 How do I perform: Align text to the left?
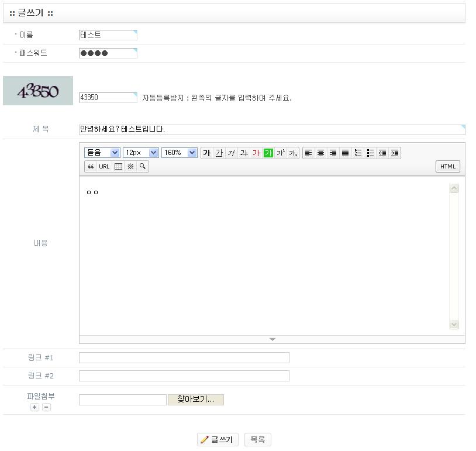coord(308,153)
